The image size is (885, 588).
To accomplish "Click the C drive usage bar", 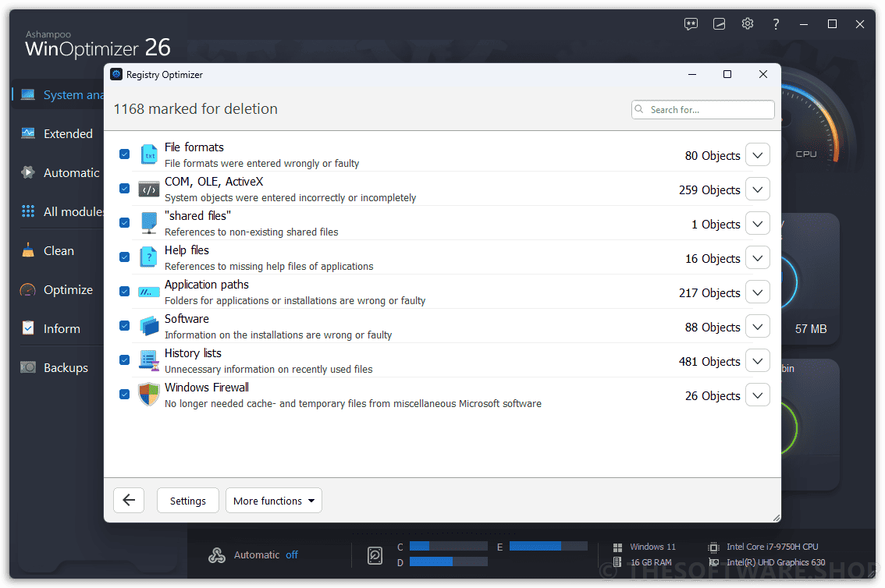I will [x=449, y=547].
